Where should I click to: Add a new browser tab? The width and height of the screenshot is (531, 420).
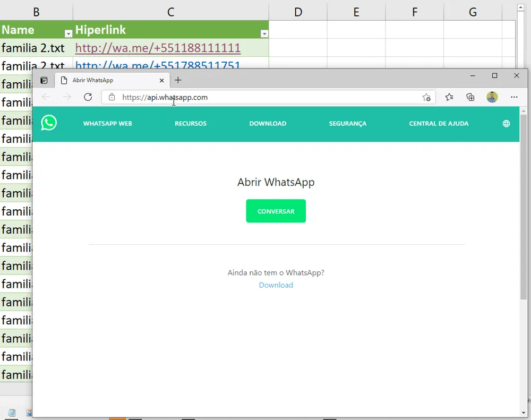(178, 80)
